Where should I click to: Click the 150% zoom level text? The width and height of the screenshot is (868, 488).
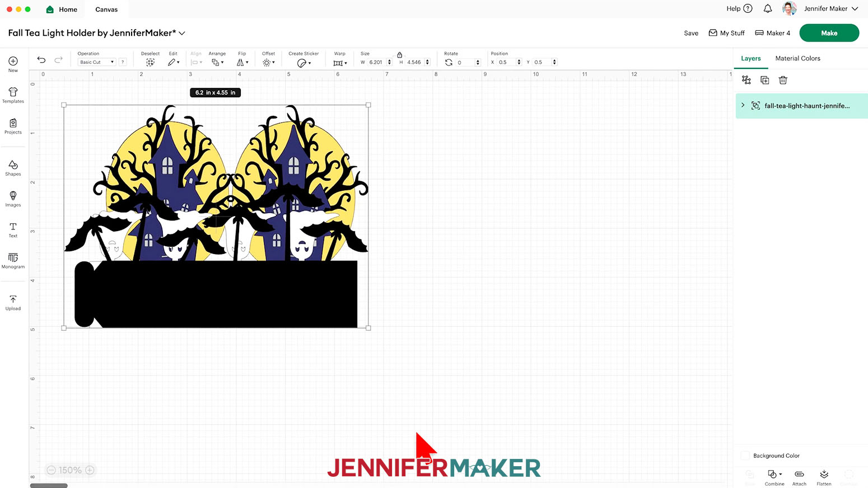(71, 470)
